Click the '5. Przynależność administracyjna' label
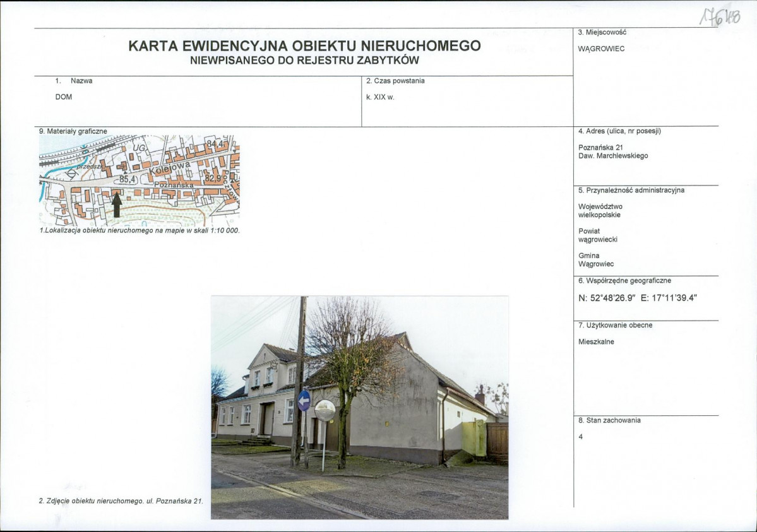This screenshot has height=532, width=757. coord(631,191)
